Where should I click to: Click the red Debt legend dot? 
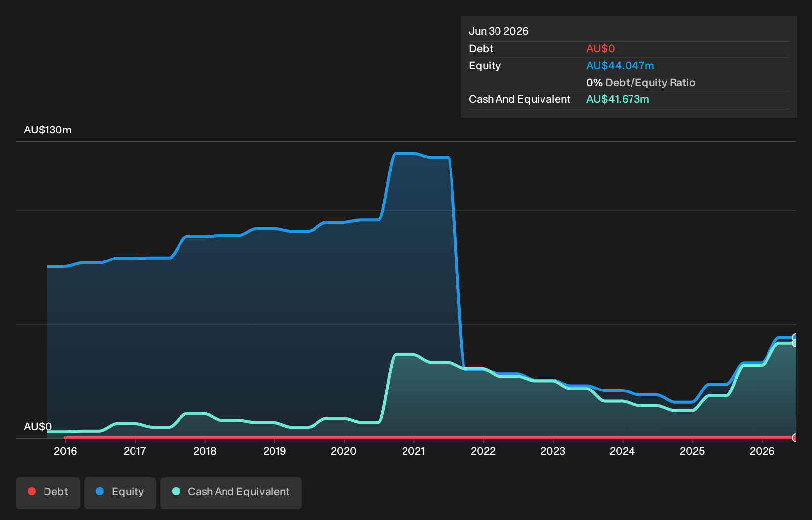click(x=32, y=491)
